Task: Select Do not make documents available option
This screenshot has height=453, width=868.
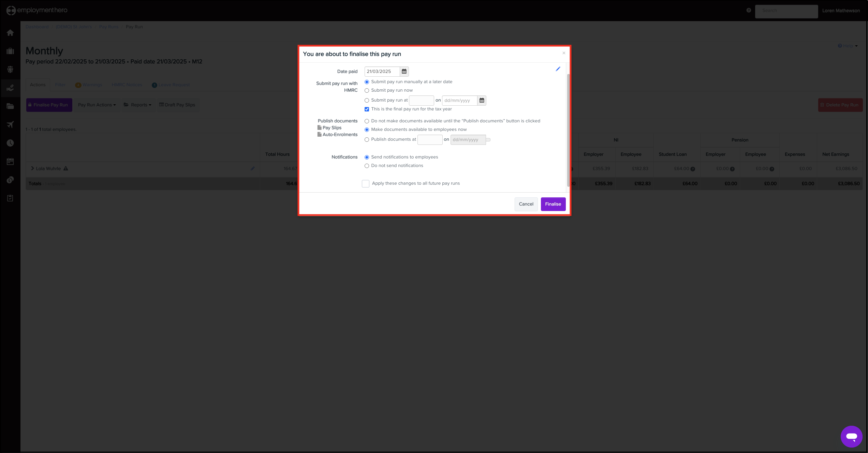Action: [367, 121]
